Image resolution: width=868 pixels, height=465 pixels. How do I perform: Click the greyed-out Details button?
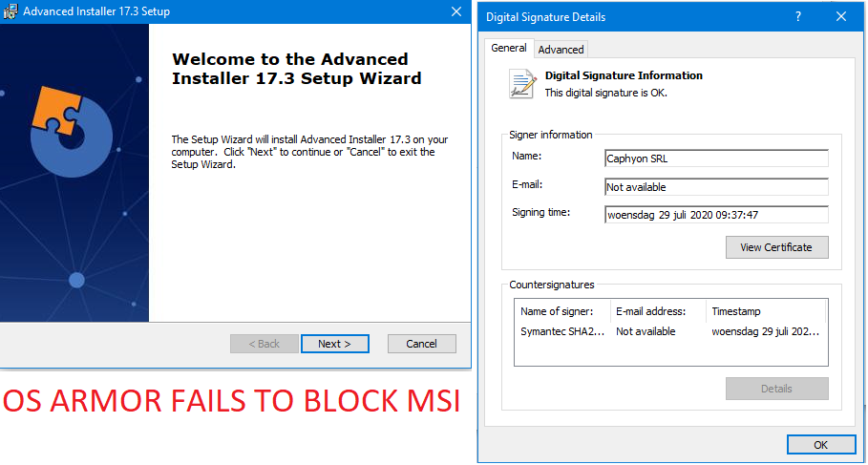coord(776,389)
